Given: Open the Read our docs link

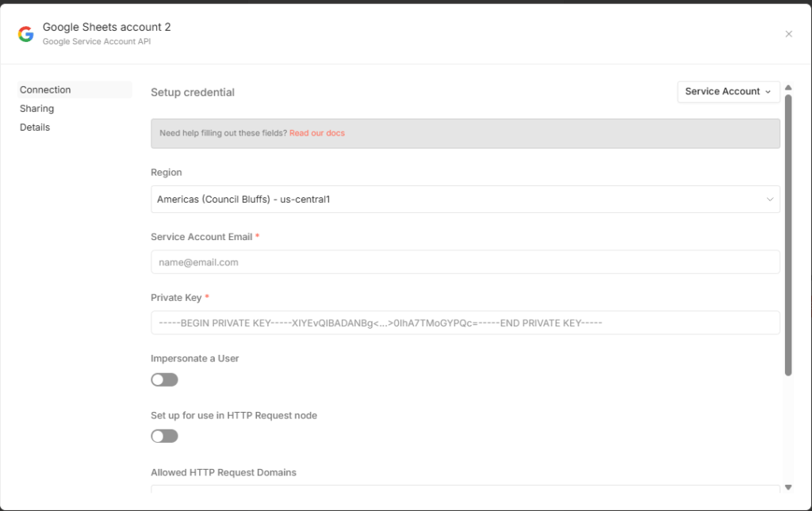Looking at the screenshot, I should 317,133.
